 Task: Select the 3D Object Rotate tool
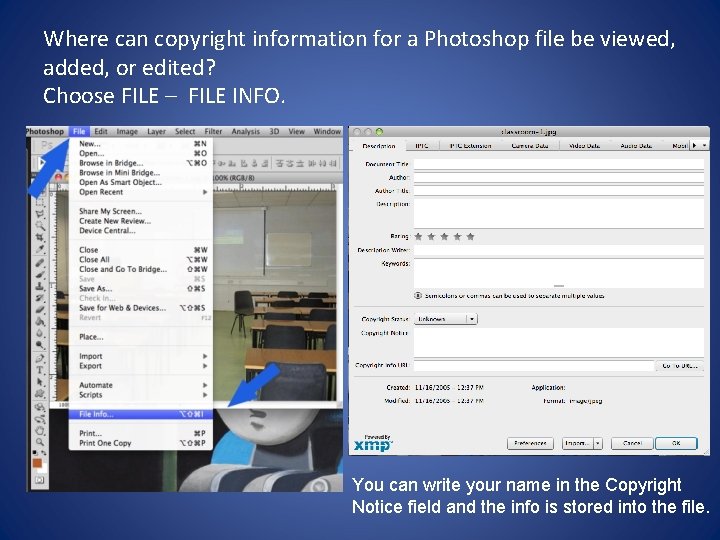coord(40,407)
